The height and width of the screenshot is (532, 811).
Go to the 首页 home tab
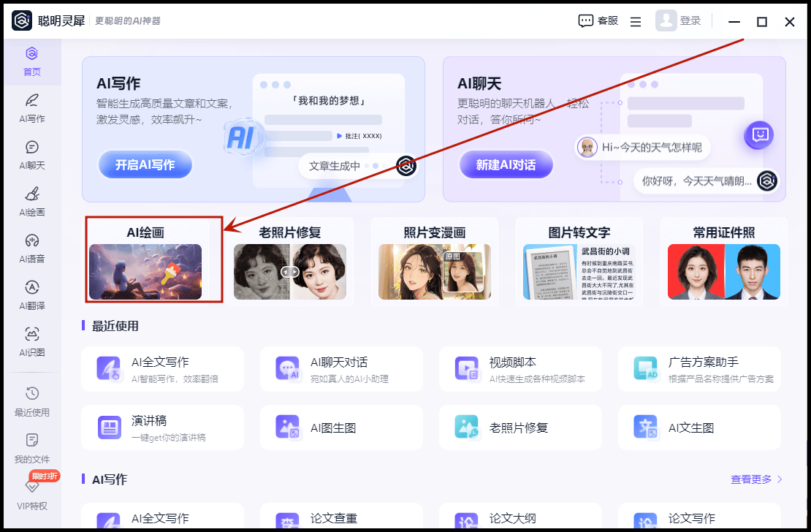(31, 61)
